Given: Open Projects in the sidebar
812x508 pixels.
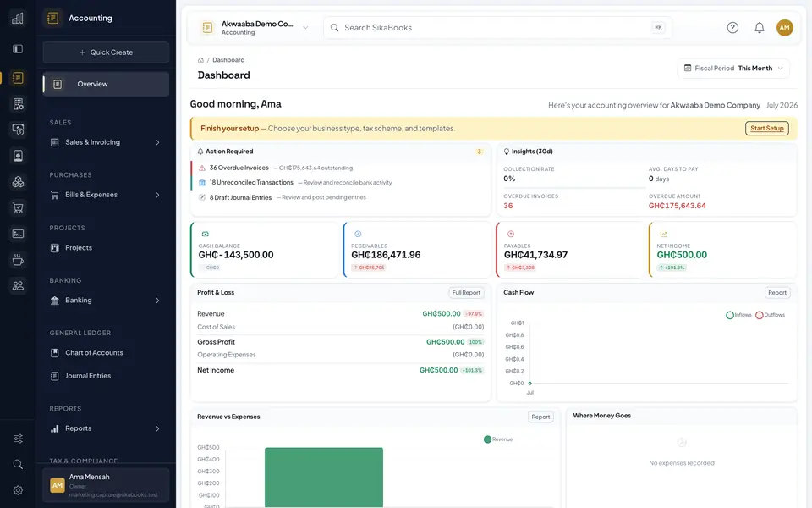Looking at the screenshot, I should (106, 248).
